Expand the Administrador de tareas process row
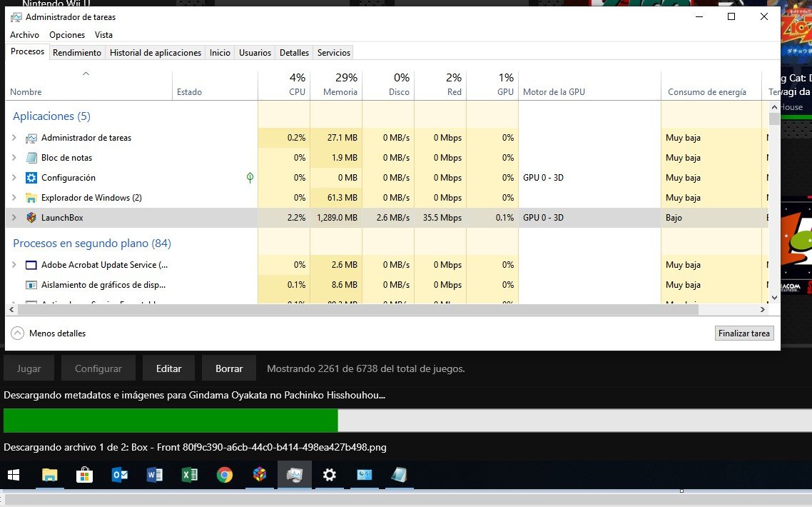 (x=14, y=138)
